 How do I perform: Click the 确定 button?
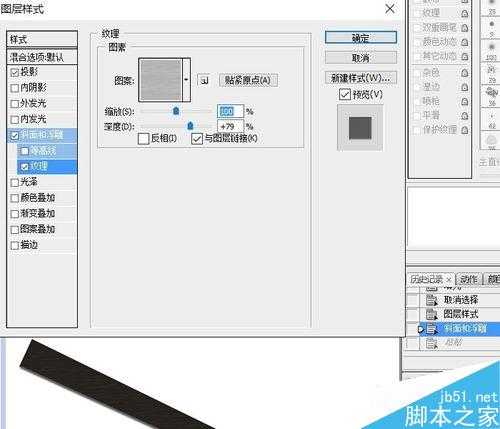pyautogui.click(x=361, y=38)
